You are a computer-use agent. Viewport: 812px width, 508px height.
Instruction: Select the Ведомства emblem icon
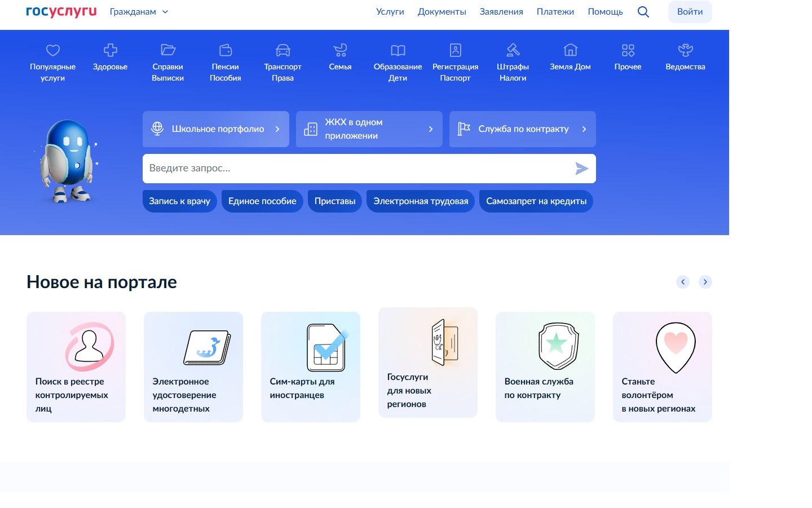coord(686,50)
